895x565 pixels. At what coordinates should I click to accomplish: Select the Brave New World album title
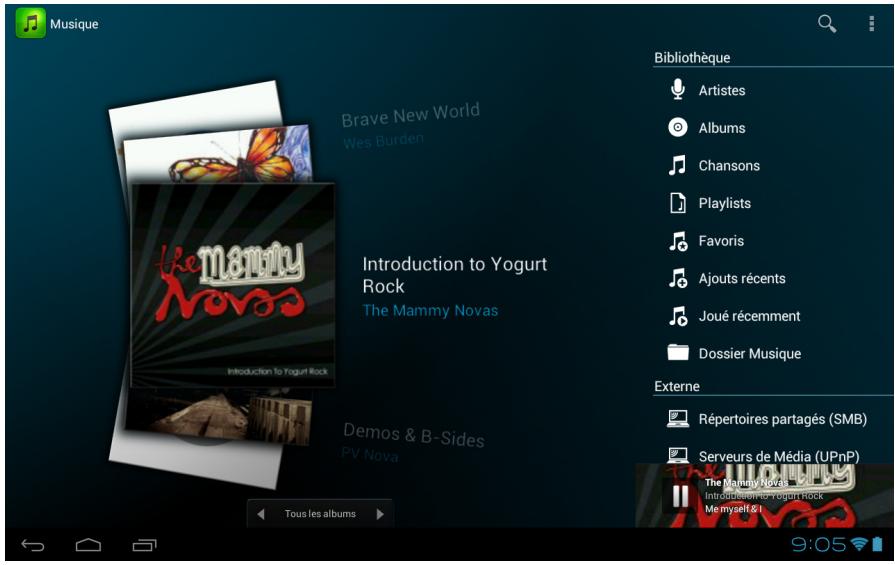pos(410,114)
